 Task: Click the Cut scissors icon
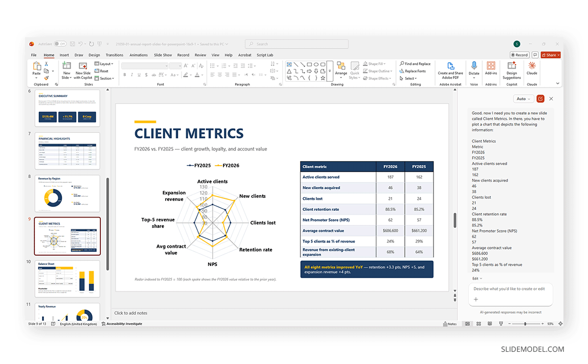click(x=46, y=64)
